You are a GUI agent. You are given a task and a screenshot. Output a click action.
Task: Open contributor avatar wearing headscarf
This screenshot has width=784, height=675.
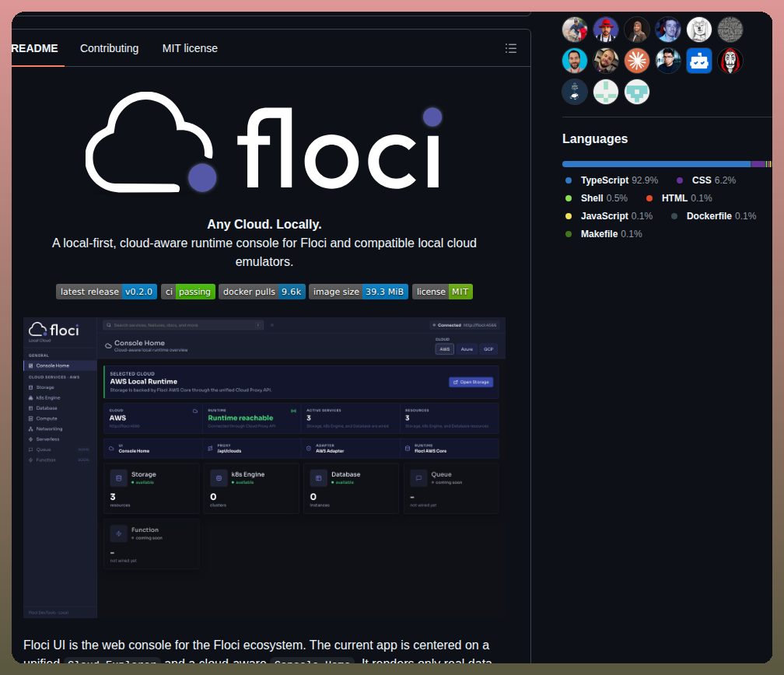pyautogui.click(x=636, y=30)
